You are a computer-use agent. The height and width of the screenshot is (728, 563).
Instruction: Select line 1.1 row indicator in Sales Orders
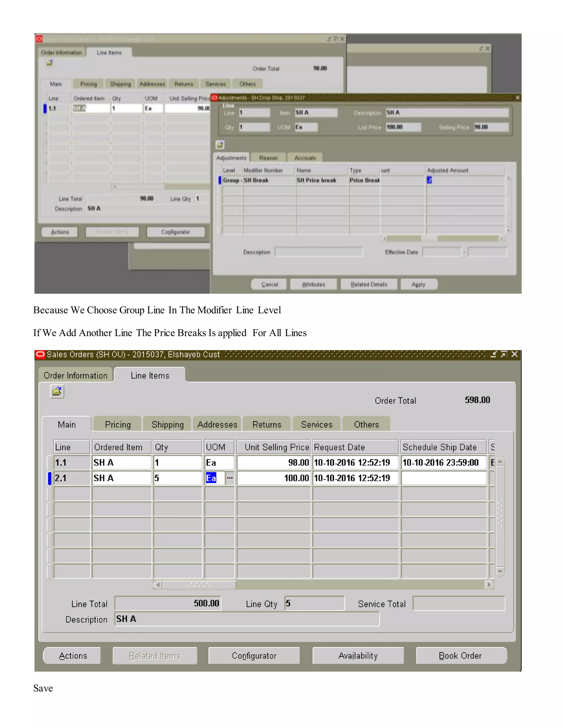click(x=50, y=463)
